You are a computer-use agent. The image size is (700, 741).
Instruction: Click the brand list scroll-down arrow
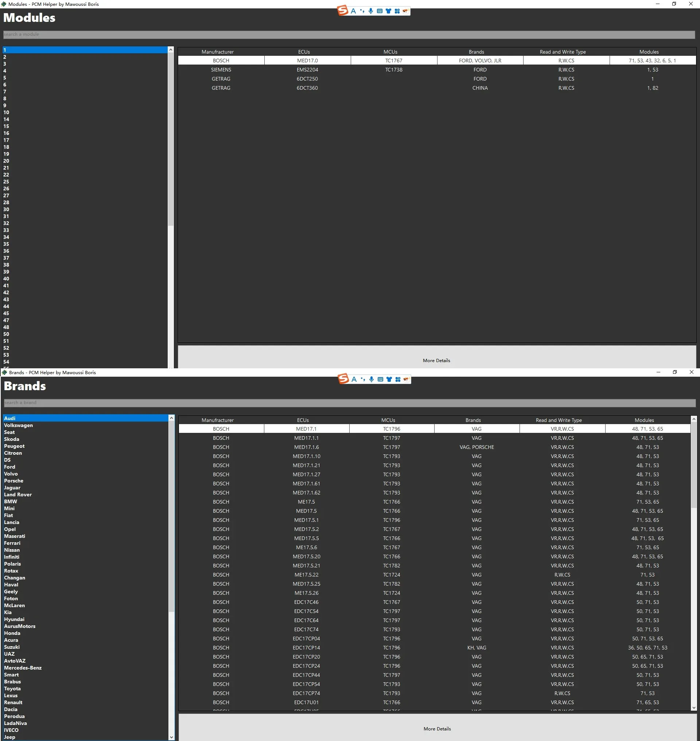coord(171,737)
